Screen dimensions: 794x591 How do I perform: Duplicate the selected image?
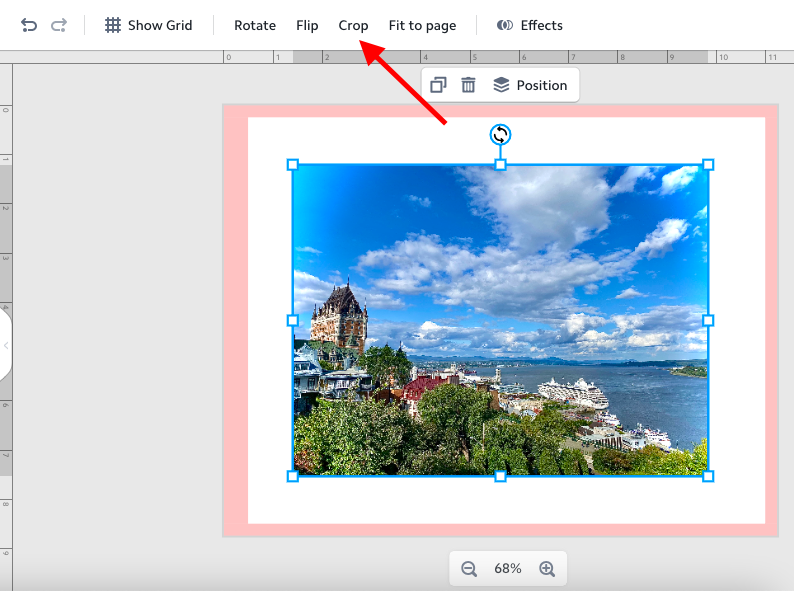(438, 85)
